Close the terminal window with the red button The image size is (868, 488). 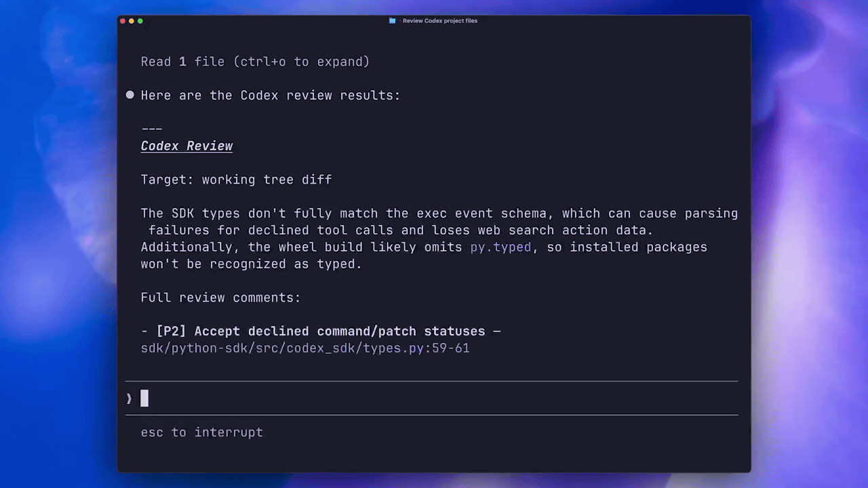point(123,21)
